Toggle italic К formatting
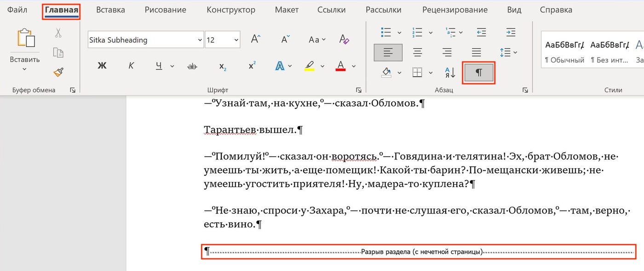The image size is (644, 271). [131, 66]
